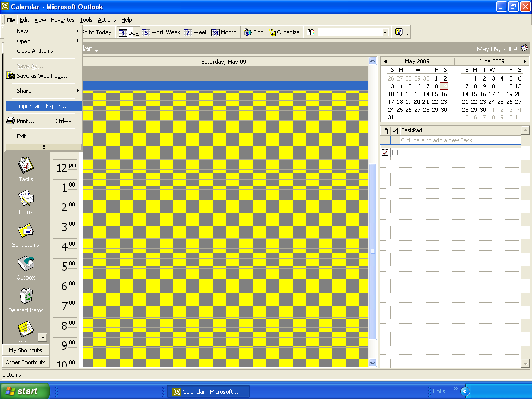
Task: Click the TaskPad Complete column header
Action: point(395,130)
